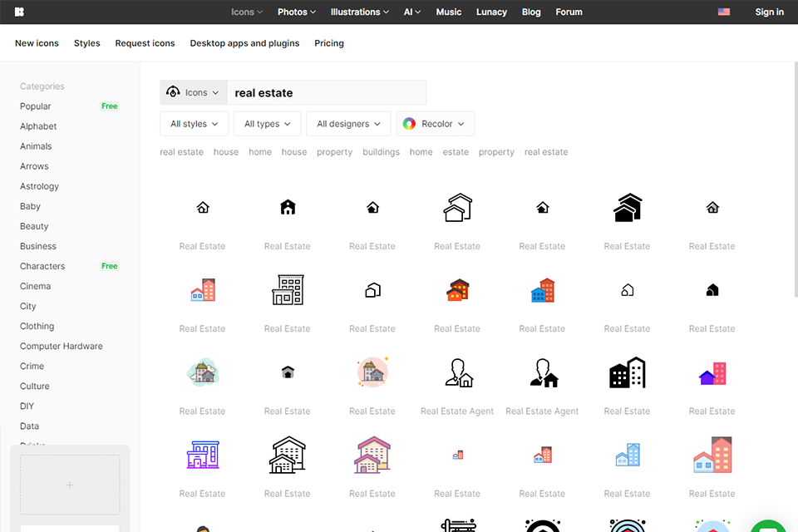The width and height of the screenshot is (798, 532).
Task: Select the house inside the pink circle icon
Action: point(372,372)
